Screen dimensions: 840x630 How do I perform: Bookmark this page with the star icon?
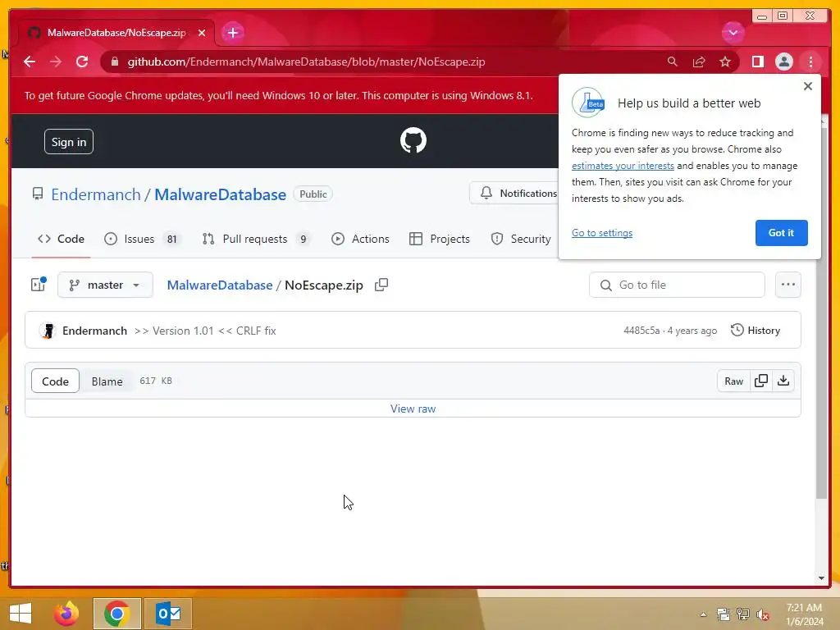[x=725, y=62]
